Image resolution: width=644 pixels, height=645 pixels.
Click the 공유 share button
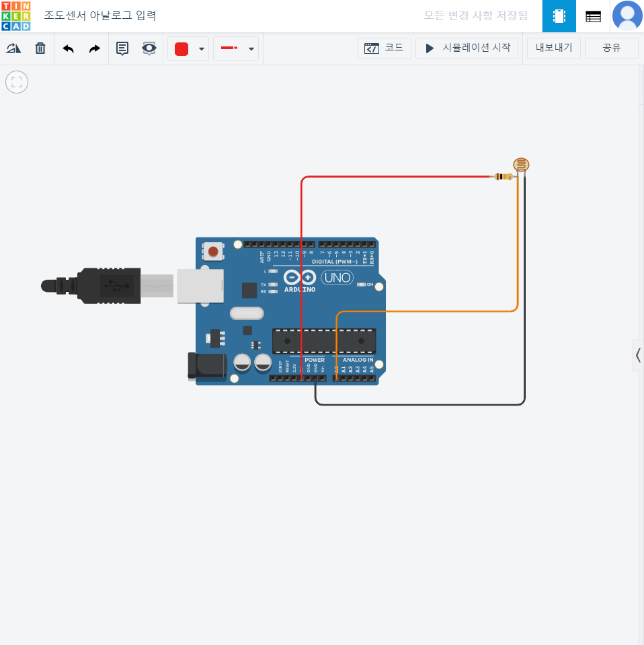pyautogui.click(x=612, y=48)
